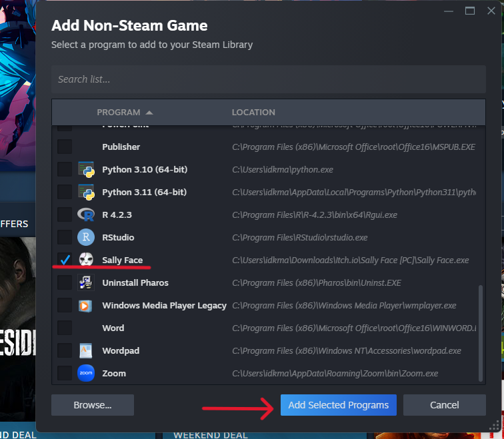Click the wmplayer.exe location path

(344, 305)
